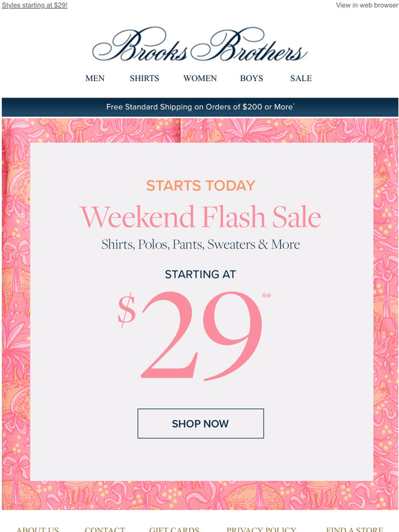399x532 pixels.
Task: Open the ABOUT US footer link
Action: click(x=38, y=529)
